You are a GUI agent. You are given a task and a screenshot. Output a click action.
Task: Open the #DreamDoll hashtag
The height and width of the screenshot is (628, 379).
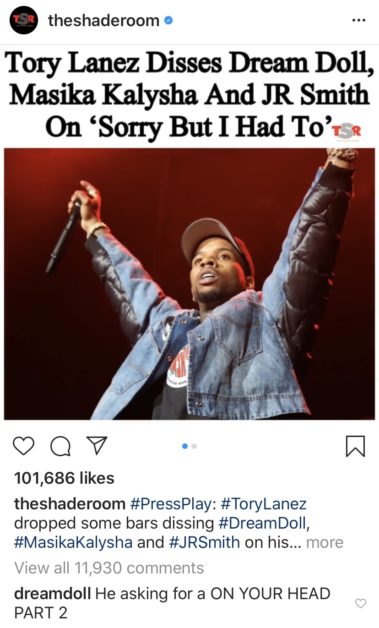pyautogui.click(x=264, y=523)
